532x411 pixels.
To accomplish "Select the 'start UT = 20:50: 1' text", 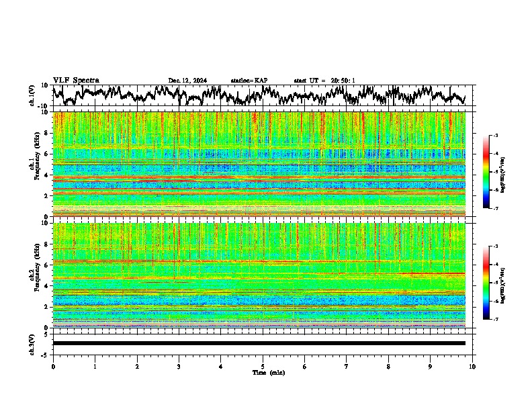I will [324, 81].
